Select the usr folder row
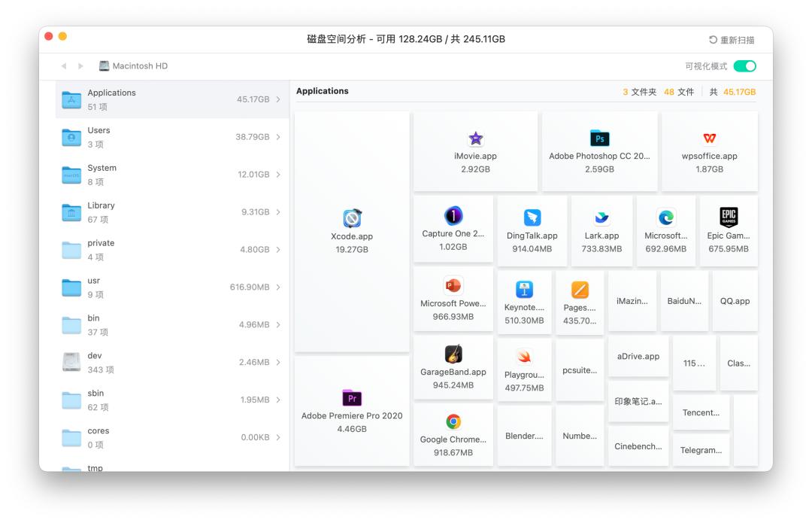Image resolution: width=812 pixels, height=523 pixels. click(x=172, y=287)
